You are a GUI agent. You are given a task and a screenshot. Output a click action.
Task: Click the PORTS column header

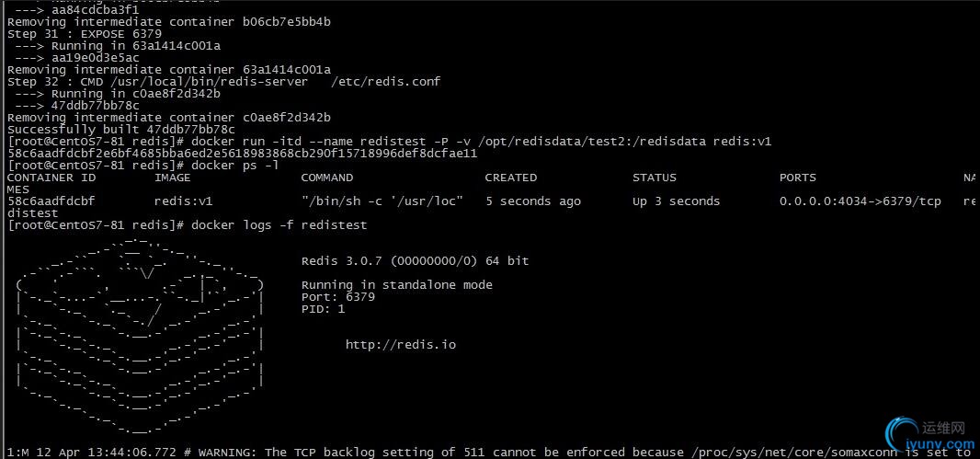click(x=797, y=178)
